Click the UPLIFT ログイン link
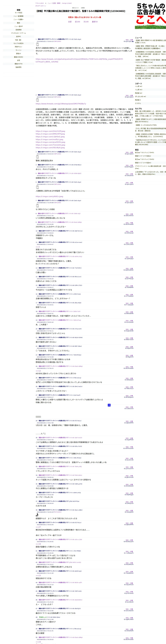This screenshot has height=644, width=166. [x=41, y=6]
